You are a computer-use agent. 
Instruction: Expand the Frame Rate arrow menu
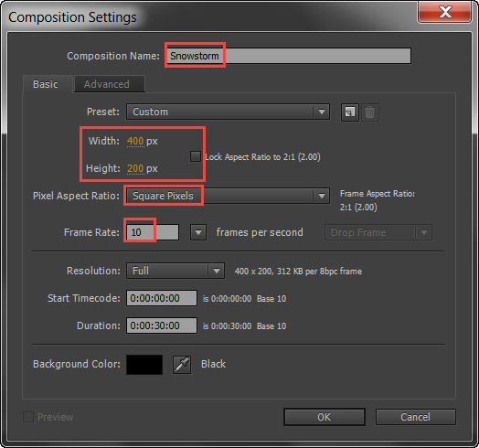tap(198, 232)
